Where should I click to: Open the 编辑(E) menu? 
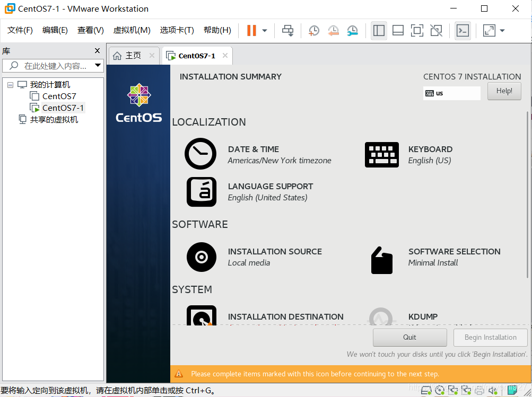pyautogui.click(x=55, y=30)
